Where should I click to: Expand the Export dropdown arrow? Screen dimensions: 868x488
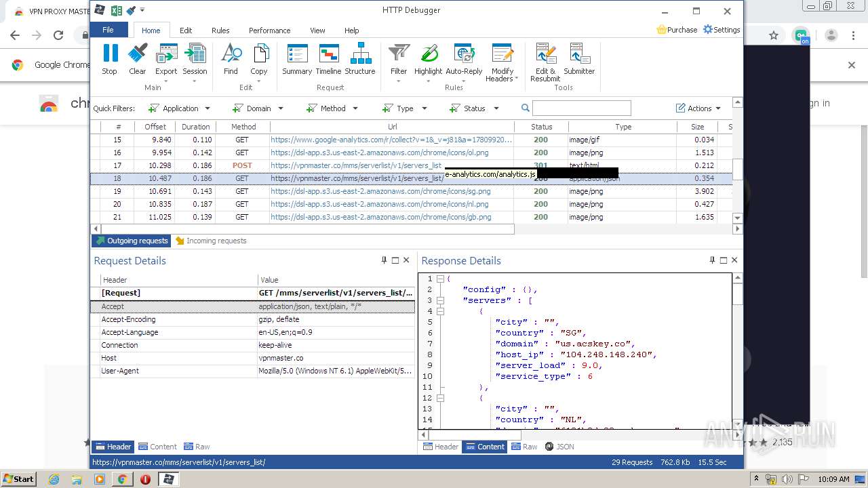166,81
